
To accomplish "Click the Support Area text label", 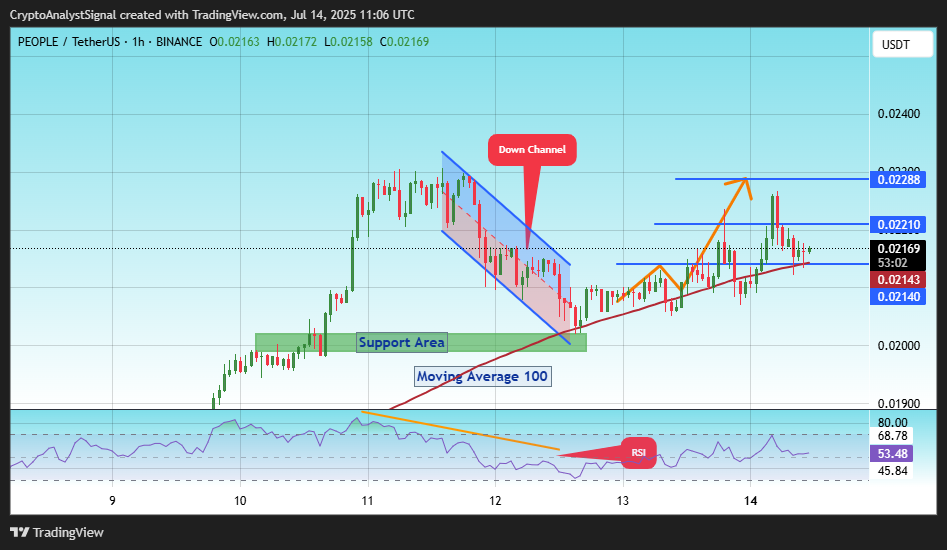I will pyautogui.click(x=402, y=342).
